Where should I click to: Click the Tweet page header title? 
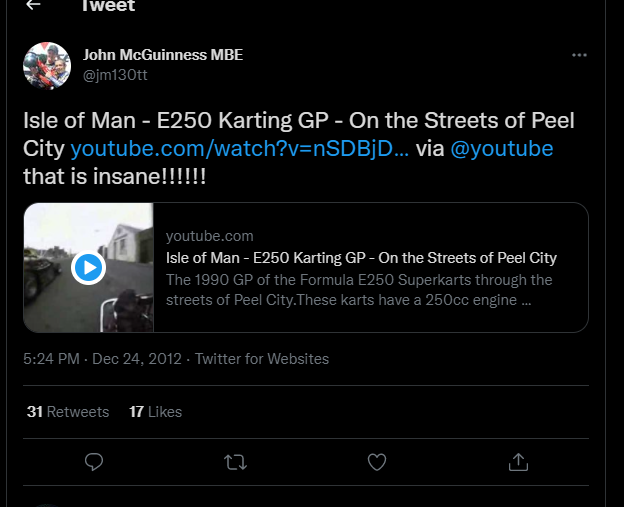click(x=108, y=6)
